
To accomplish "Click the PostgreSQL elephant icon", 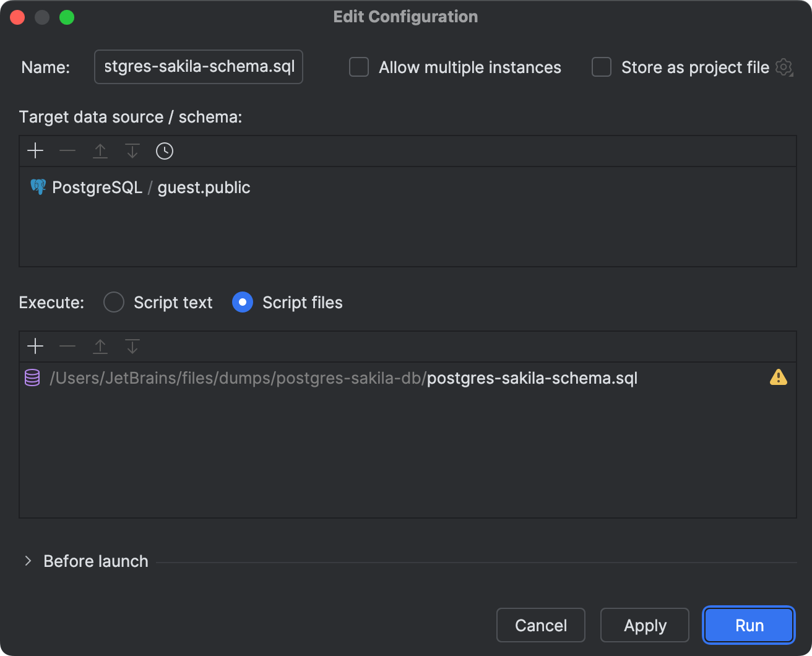I will 38,187.
